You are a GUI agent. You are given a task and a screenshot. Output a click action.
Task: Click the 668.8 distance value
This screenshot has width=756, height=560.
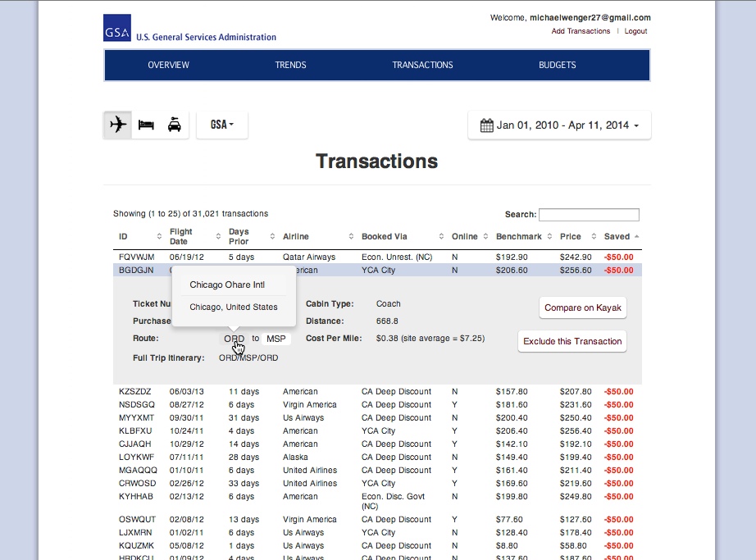387,321
